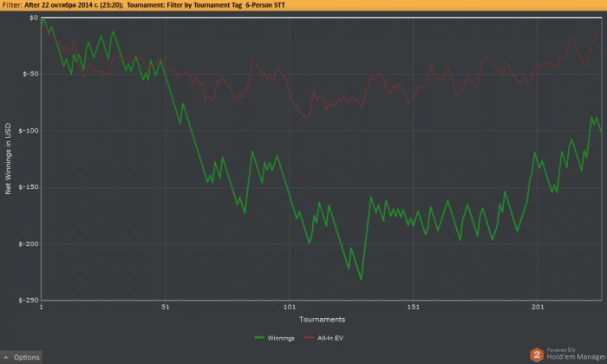Click the 151 x-axis tick label
This screenshot has width=607, height=364.
[414, 307]
